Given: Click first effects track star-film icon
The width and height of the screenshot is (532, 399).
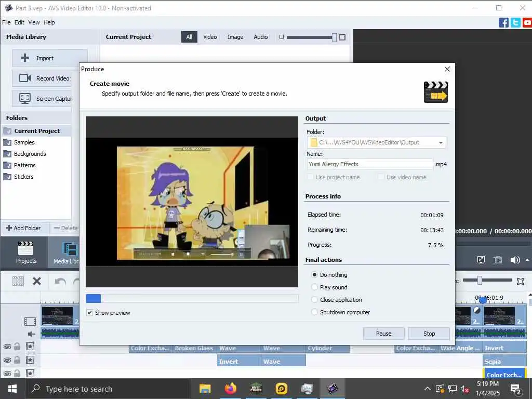Looking at the screenshot, I should tap(30, 347).
